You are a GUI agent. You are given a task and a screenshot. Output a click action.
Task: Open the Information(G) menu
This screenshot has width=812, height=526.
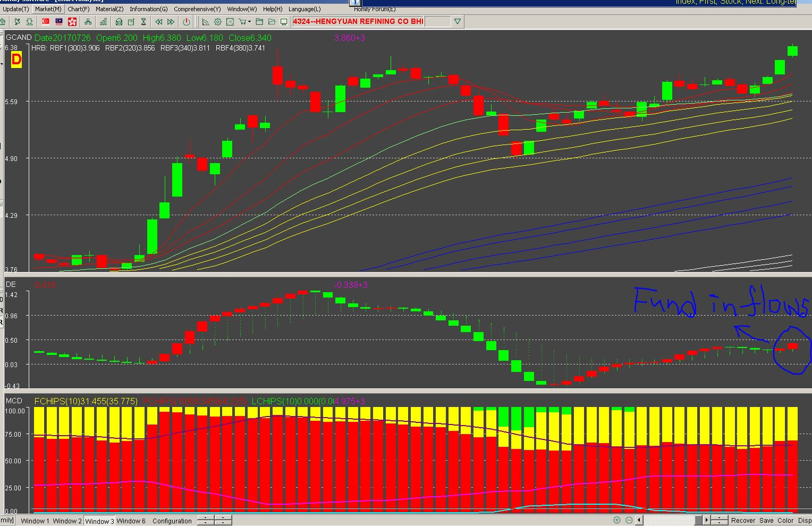(148, 9)
